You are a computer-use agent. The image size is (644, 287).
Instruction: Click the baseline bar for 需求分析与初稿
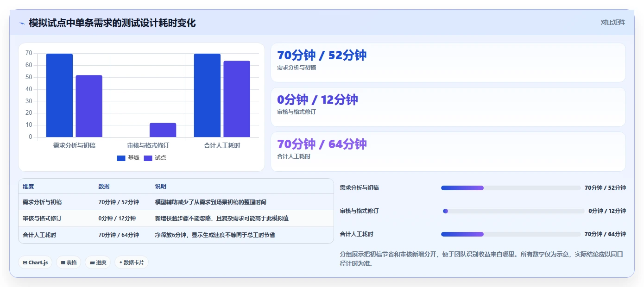click(59, 95)
